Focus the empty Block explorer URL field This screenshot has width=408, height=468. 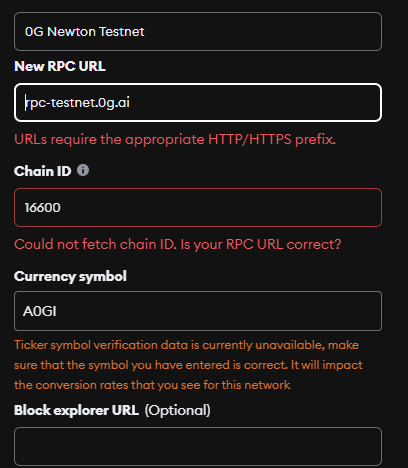tap(198, 446)
